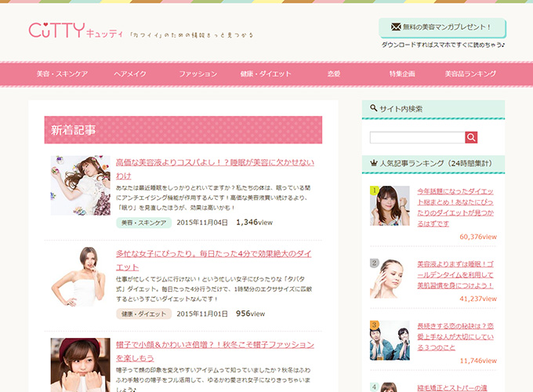Click the 41,237view count
Image resolution: width=533 pixels, height=392 pixels.
[x=478, y=299]
